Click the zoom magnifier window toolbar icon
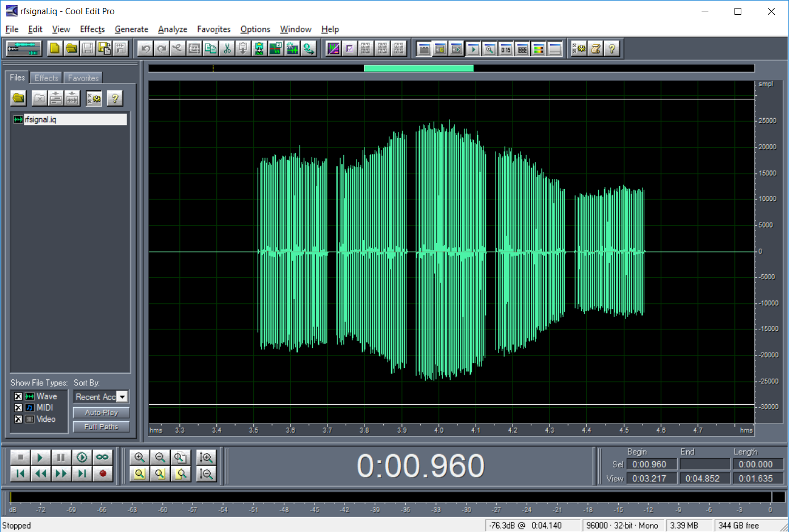The height and width of the screenshot is (532, 789). click(489, 48)
